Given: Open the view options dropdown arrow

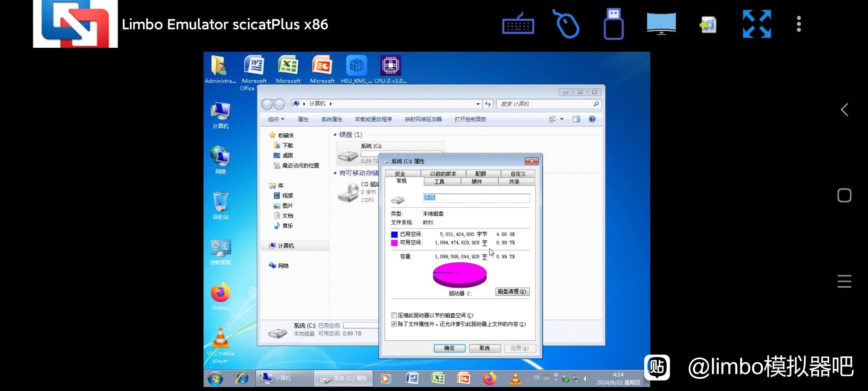Looking at the screenshot, I should click(562, 119).
